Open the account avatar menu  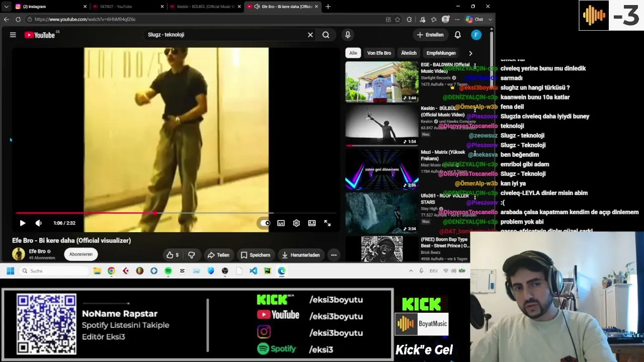coord(476,35)
